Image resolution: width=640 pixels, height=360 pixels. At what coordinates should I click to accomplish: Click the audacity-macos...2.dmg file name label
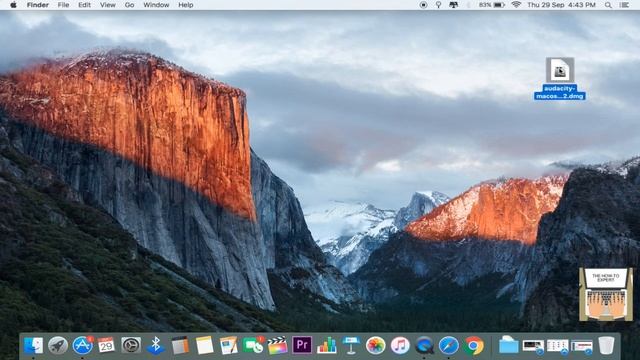[x=560, y=92]
